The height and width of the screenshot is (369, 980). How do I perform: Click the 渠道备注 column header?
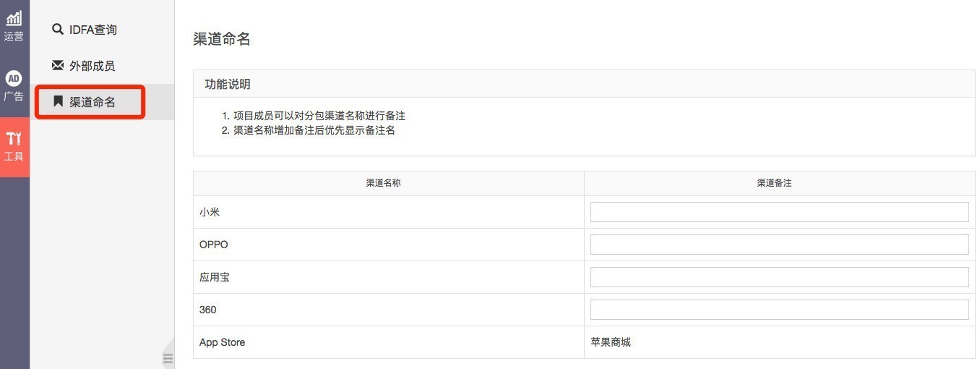pos(774,183)
